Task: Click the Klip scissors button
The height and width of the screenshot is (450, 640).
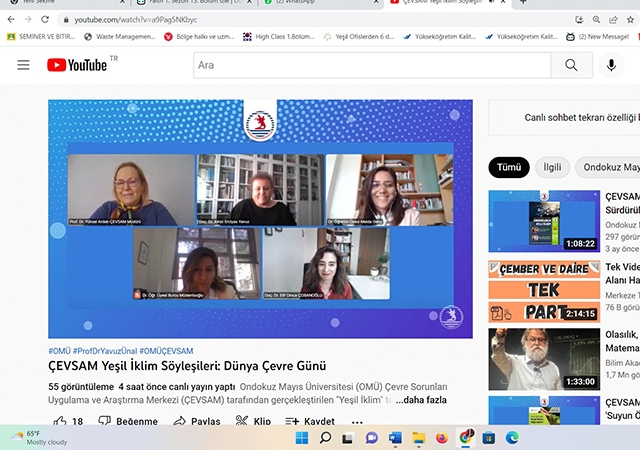Action: coord(253,421)
